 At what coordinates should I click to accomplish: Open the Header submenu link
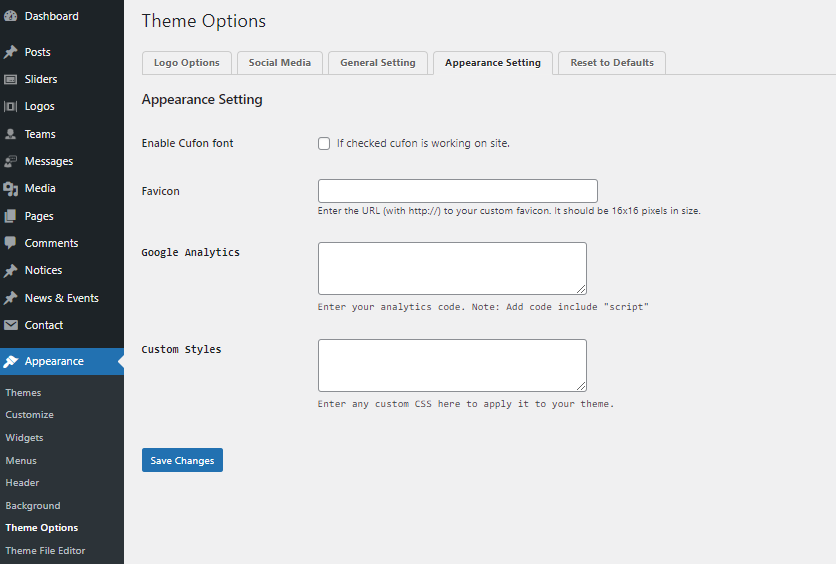point(22,482)
